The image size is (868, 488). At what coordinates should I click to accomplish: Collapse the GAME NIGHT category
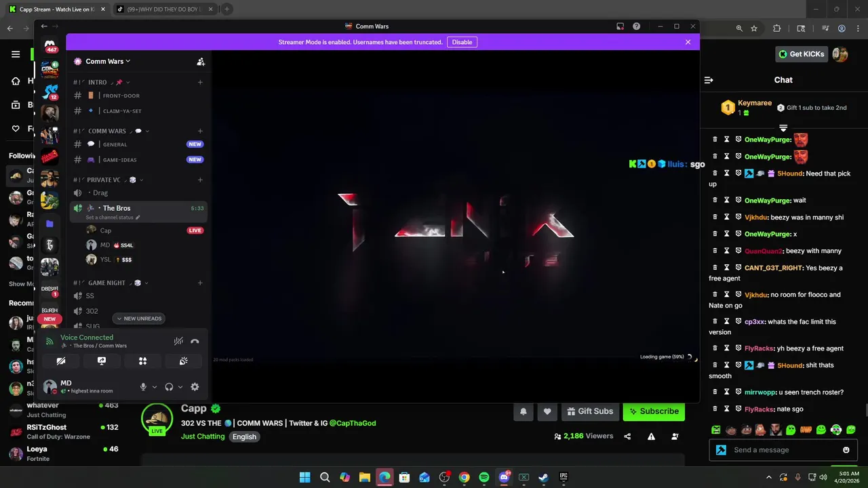pyautogui.click(x=111, y=283)
